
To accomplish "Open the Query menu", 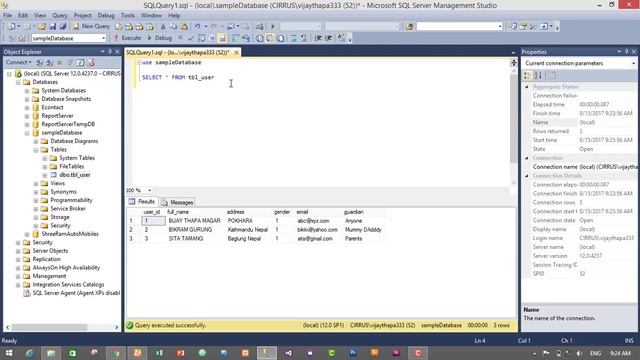I will pyautogui.click(x=60, y=16).
